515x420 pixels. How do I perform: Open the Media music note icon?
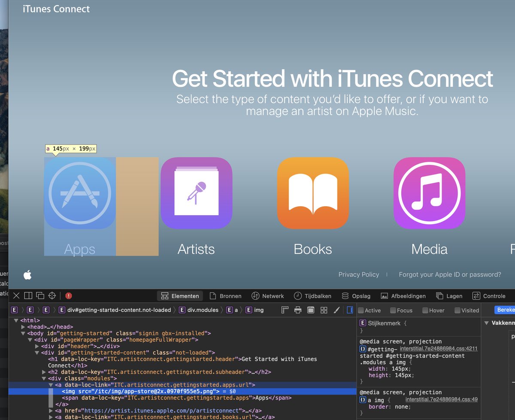[429, 193]
